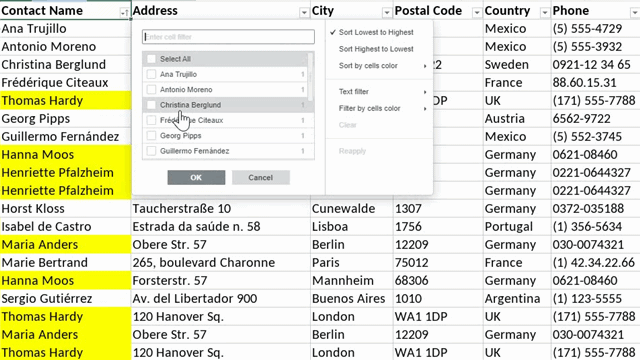Tick the Select All checkbox
Viewport: 640px width, 360px height.
[151, 59]
